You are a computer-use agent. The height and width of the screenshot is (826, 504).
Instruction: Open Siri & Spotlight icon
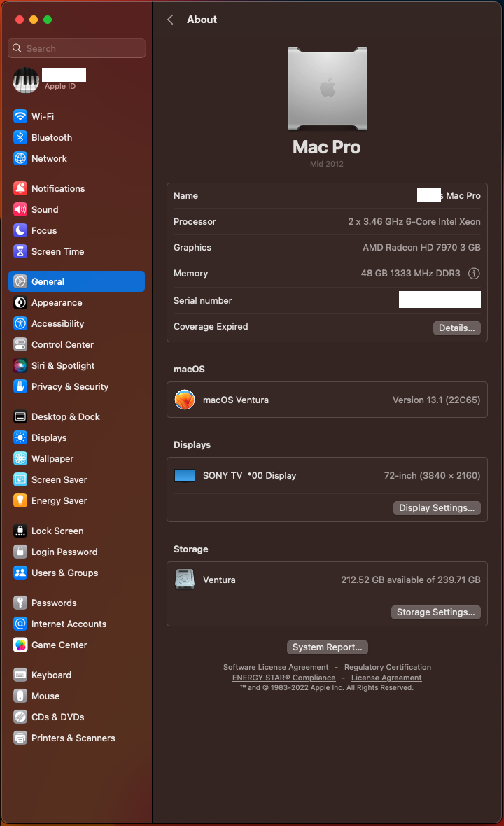(20, 366)
